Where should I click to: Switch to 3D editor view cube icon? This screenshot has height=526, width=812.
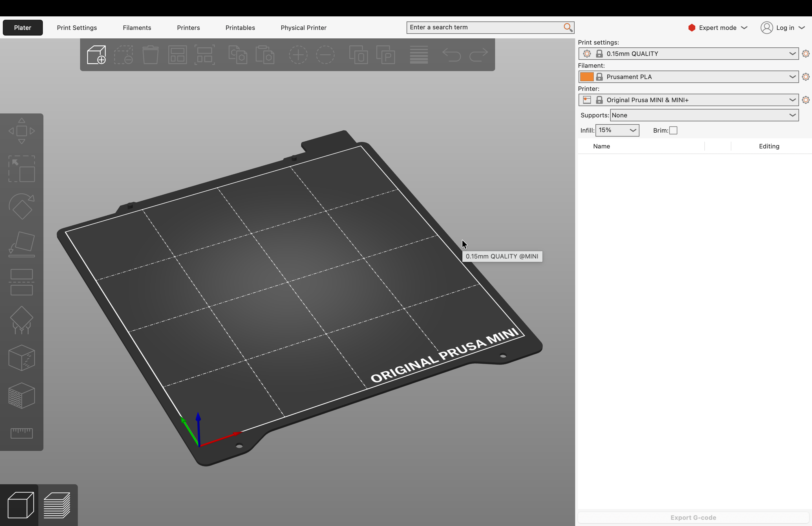21,505
